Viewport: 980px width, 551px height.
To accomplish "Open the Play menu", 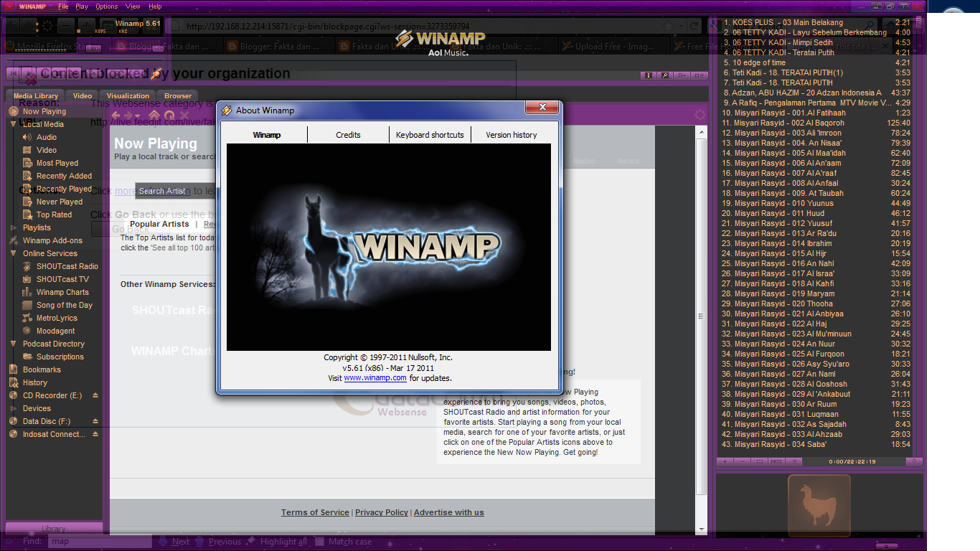I will (82, 6).
